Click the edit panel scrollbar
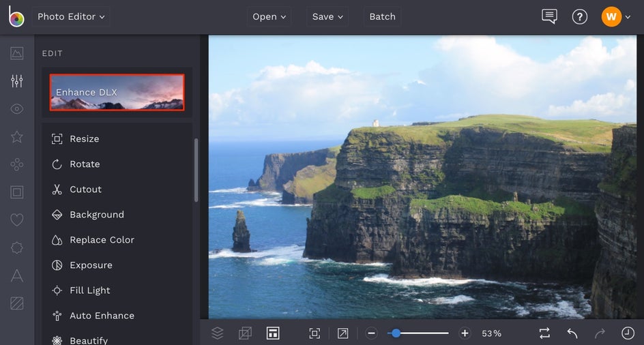The height and width of the screenshot is (345, 644). 196,170
